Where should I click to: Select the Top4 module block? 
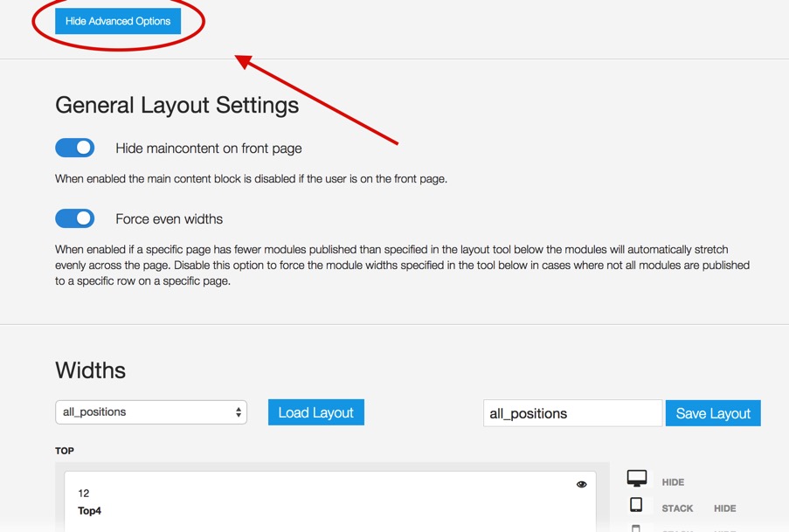click(x=329, y=502)
